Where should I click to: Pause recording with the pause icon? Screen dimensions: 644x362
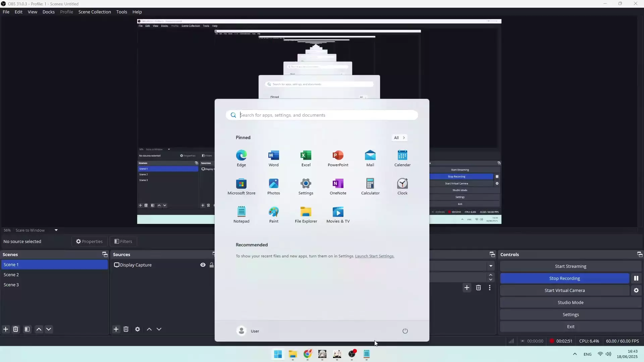point(636,278)
